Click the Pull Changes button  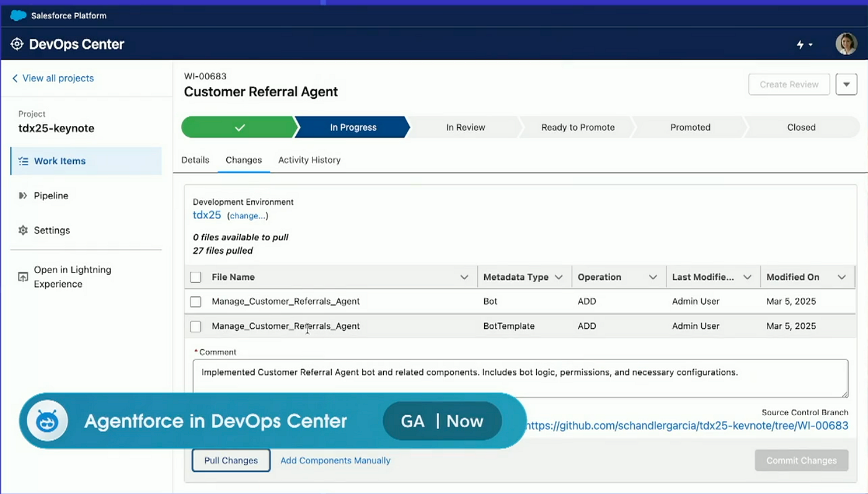coord(231,460)
